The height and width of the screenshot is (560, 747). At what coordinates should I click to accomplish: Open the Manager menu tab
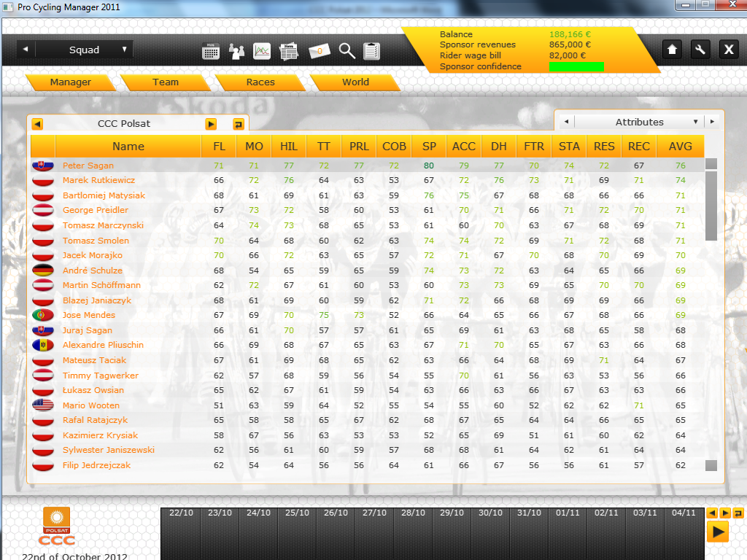pos(71,82)
